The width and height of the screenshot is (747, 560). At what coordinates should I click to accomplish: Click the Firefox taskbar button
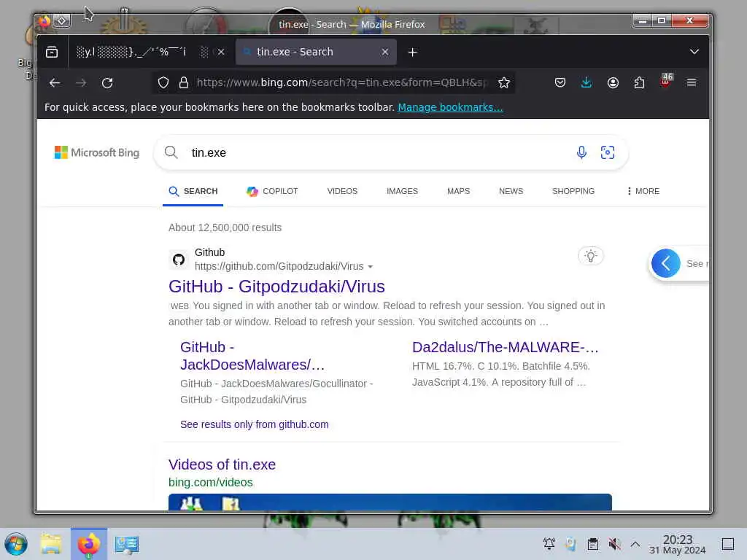pos(89,544)
